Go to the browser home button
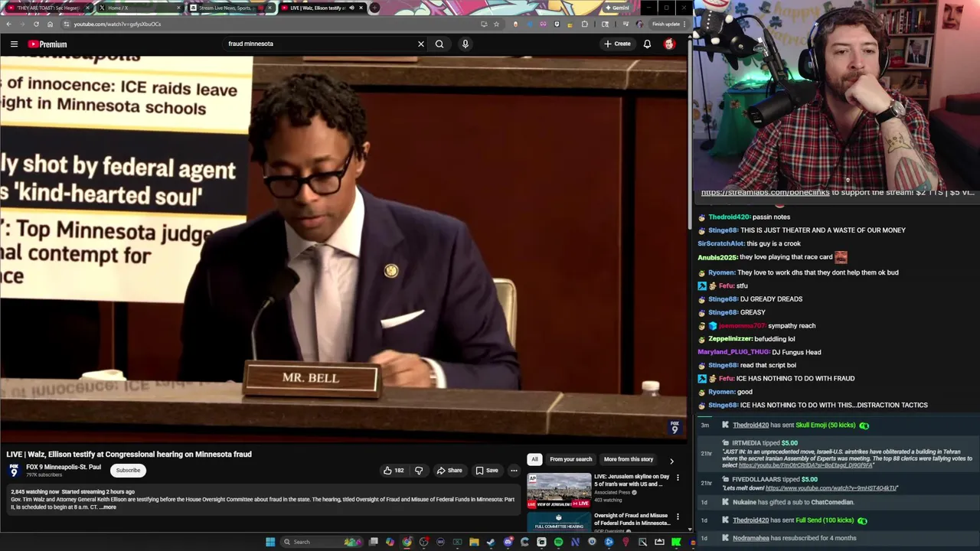Viewport: 980px width, 551px height. 51,24
